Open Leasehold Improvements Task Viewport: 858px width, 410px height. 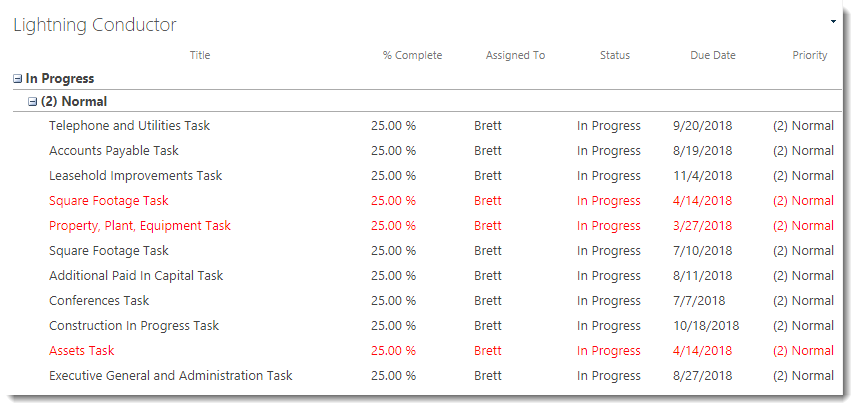tap(135, 176)
